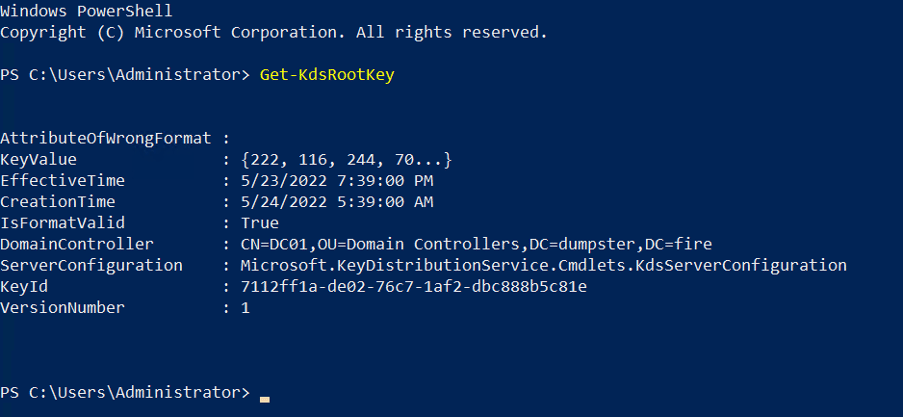Click the CreationTime property label

(58, 202)
